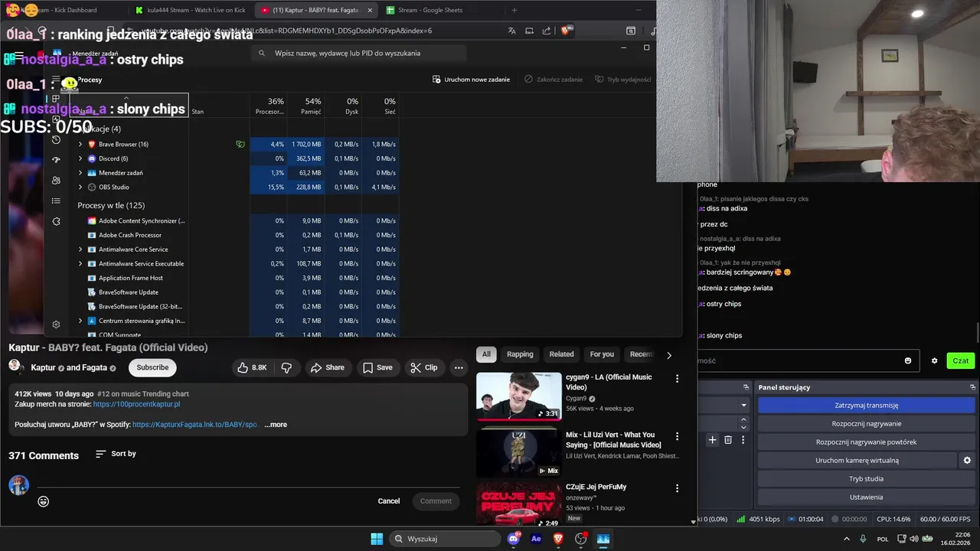Image resolution: width=980 pixels, height=551 pixels.
Task: Undock the Panel sterujący dock
Action: click(972, 387)
